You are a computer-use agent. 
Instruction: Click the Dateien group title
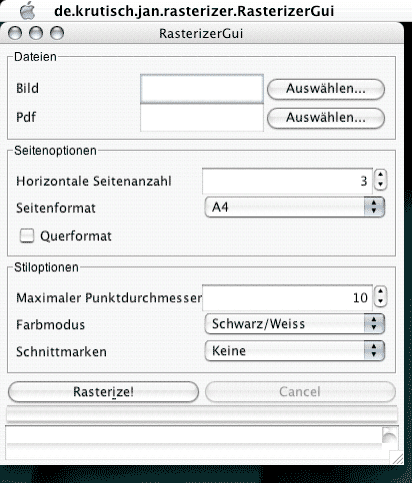[x=35, y=57]
